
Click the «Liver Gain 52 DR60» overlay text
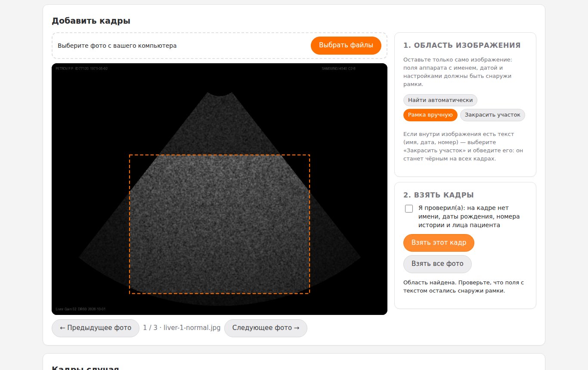pos(72,309)
